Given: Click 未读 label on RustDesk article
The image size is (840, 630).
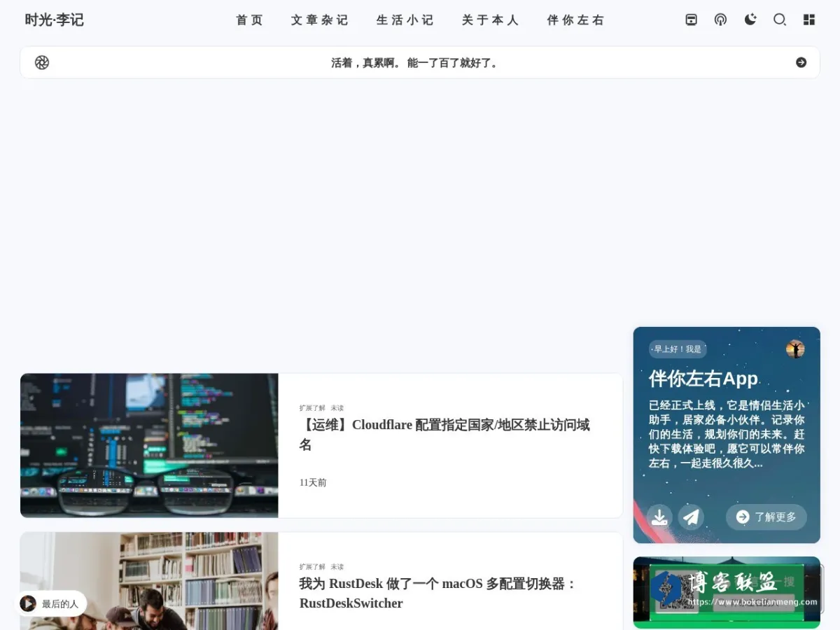Looking at the screenshot, I should point(337,567).
